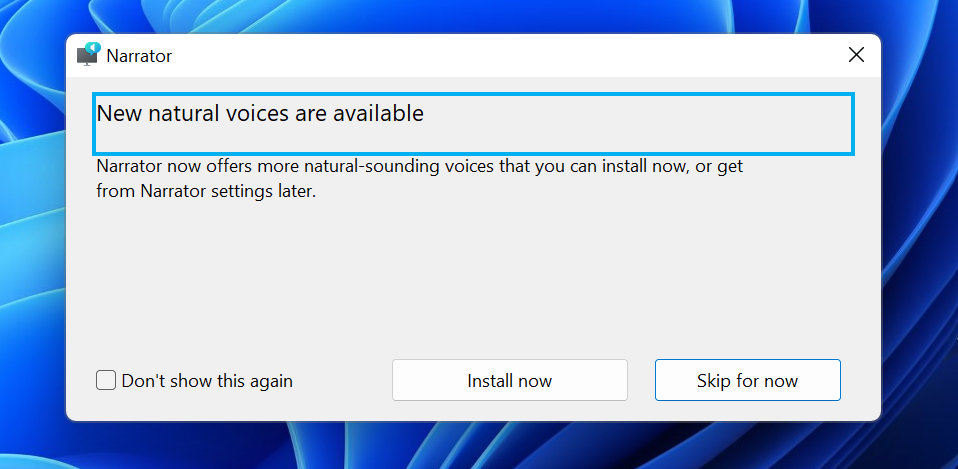Click the "New natural voices are available" heading
958x469 pixels.
click(x=260, y=114)
